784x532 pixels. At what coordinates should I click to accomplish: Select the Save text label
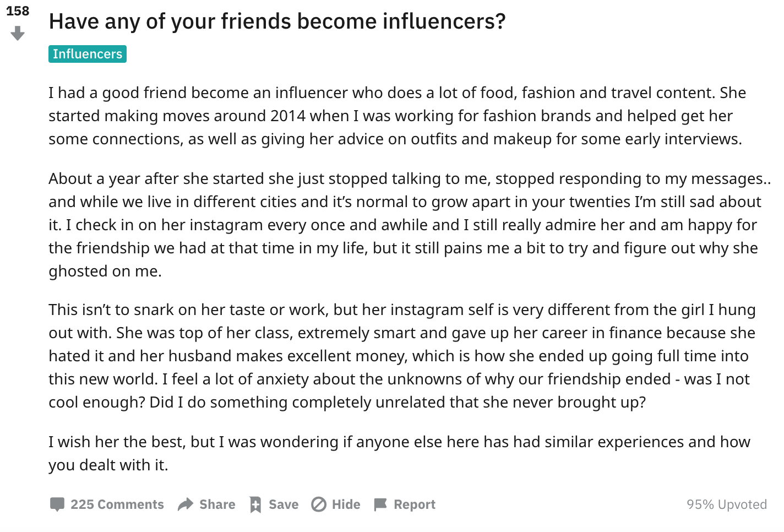click(x=284, y=504)
